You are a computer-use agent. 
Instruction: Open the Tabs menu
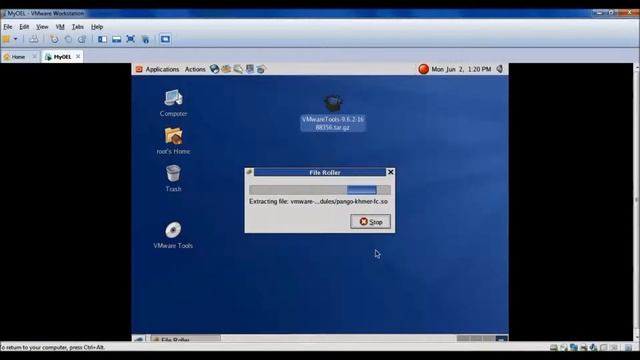[x=78, y=27]
